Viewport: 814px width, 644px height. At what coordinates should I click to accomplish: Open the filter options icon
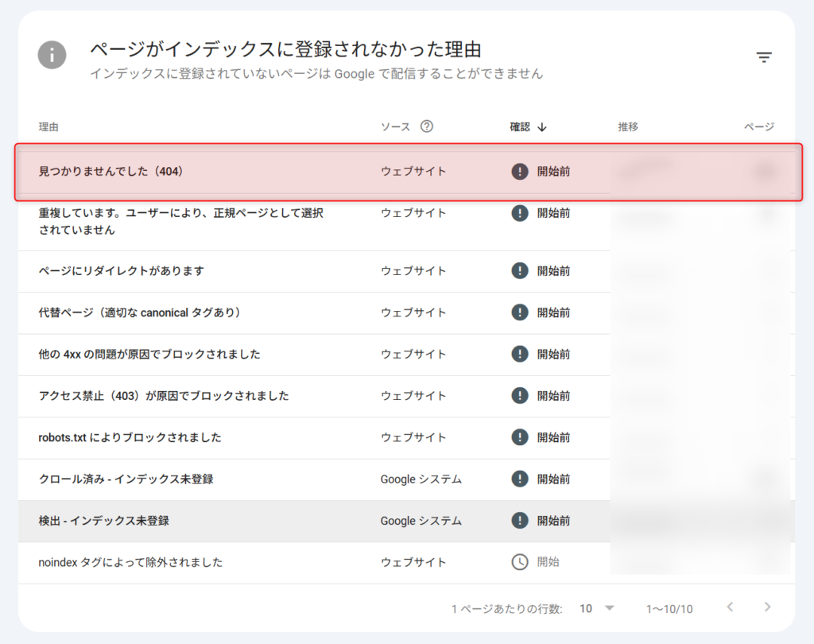[764, 57]
